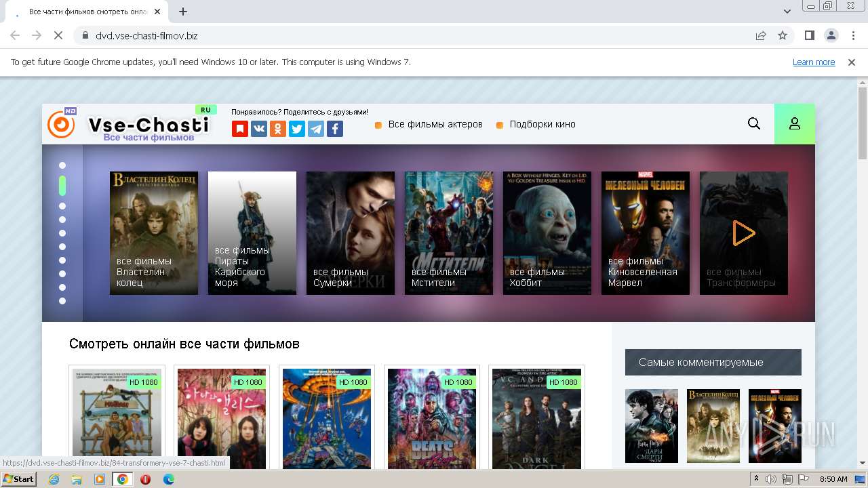Open Сумерки film collection

coord(351,233)
